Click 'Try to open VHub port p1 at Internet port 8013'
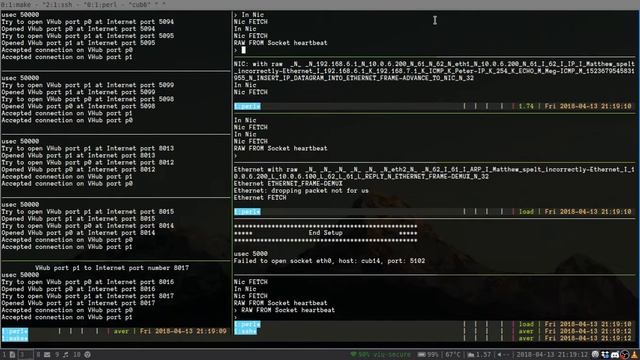The width and height of the screenshot is (640, 360). point(87,148)
